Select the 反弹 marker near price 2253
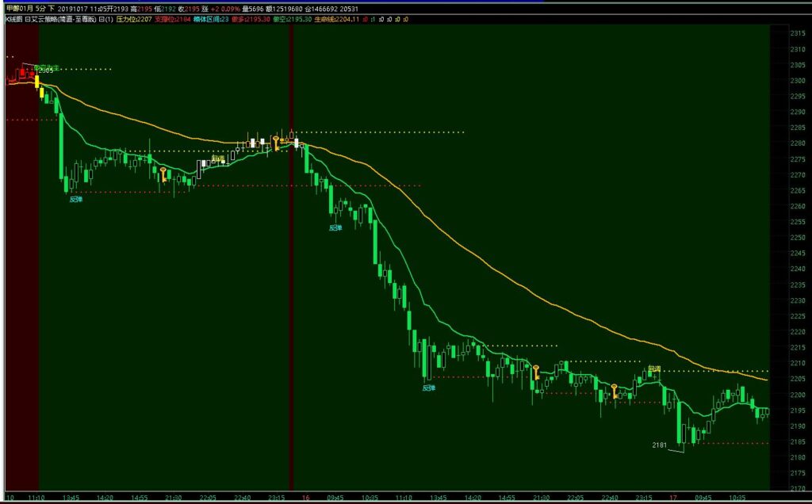Viewport: 812px width, 504px height. click(335, 228)
